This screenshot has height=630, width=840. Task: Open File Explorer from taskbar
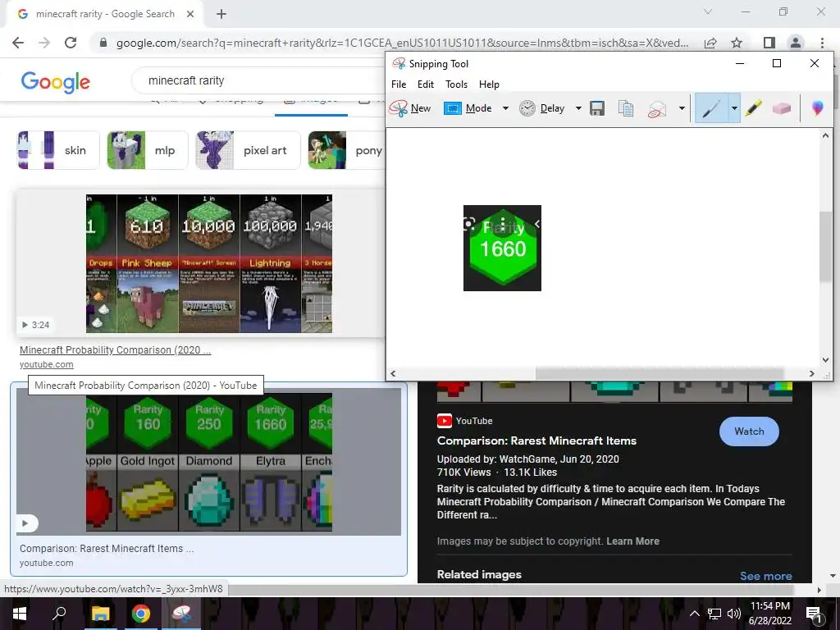(x=100, y=614)
